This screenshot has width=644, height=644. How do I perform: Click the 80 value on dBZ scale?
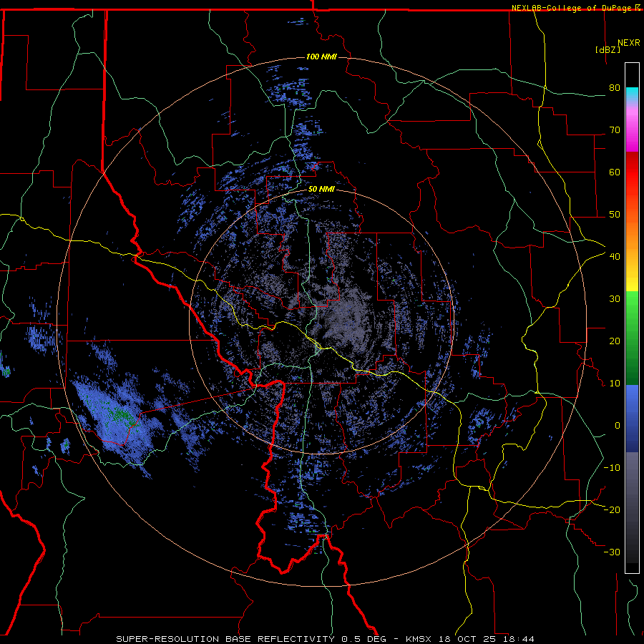[x=615, y=88]
